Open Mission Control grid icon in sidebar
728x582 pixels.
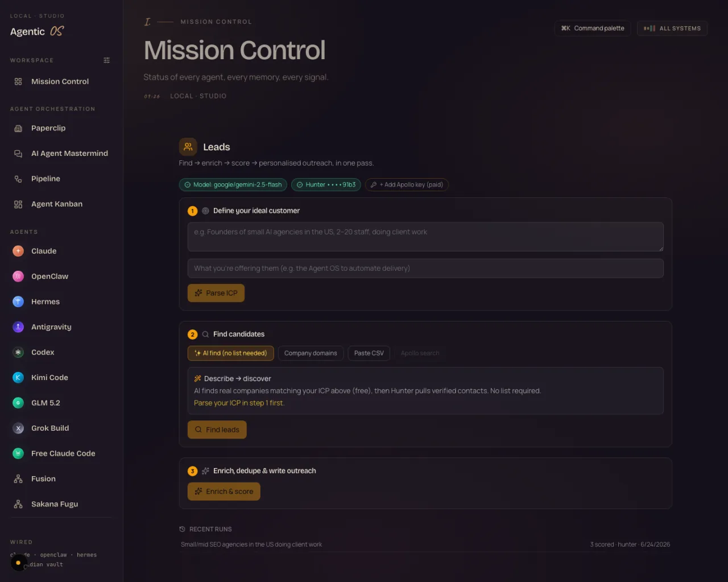[x=18, y=81]
